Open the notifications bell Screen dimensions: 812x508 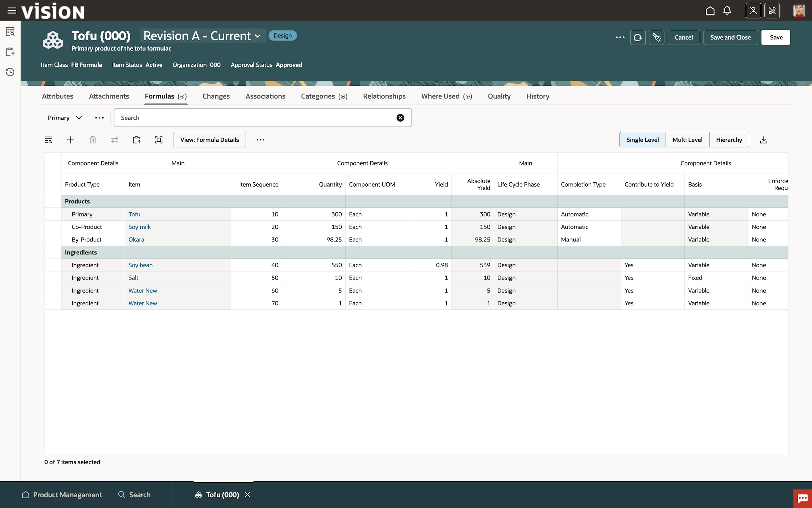pyautogui.click(x=727, y=11)
